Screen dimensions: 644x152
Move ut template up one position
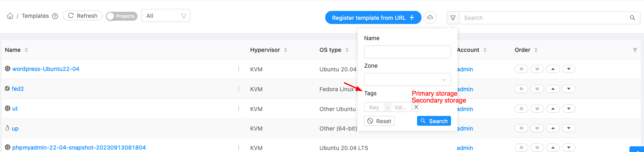click(x=553, y=109)
